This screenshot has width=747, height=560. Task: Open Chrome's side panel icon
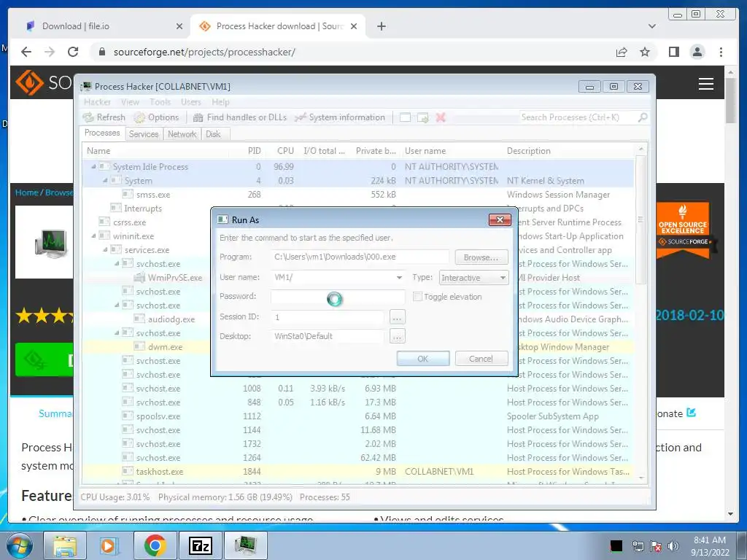tap(673, 52)
